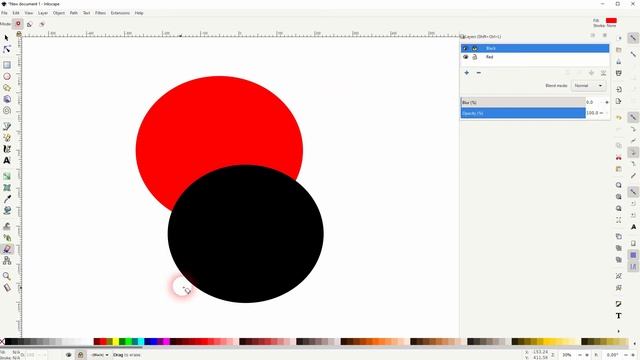Choose the clip eraser mode
The height and width of the screenshot is (360, 640).
click(42, 24)
